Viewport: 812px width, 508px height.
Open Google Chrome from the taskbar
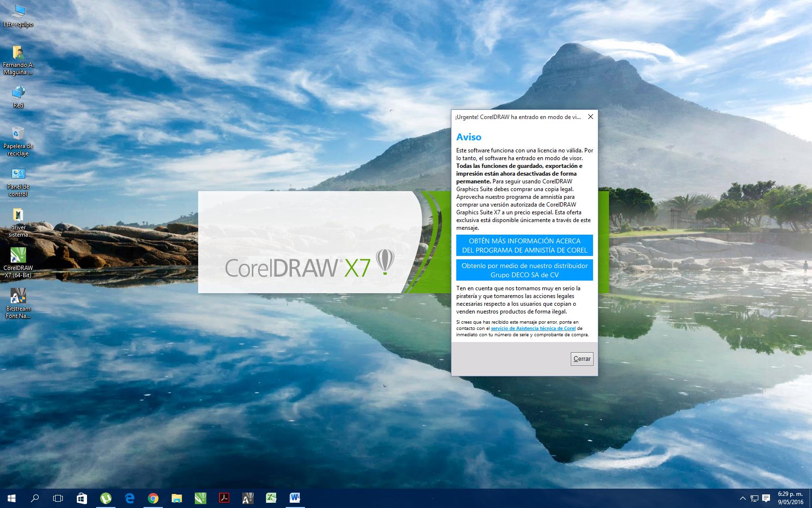point(154,498)
